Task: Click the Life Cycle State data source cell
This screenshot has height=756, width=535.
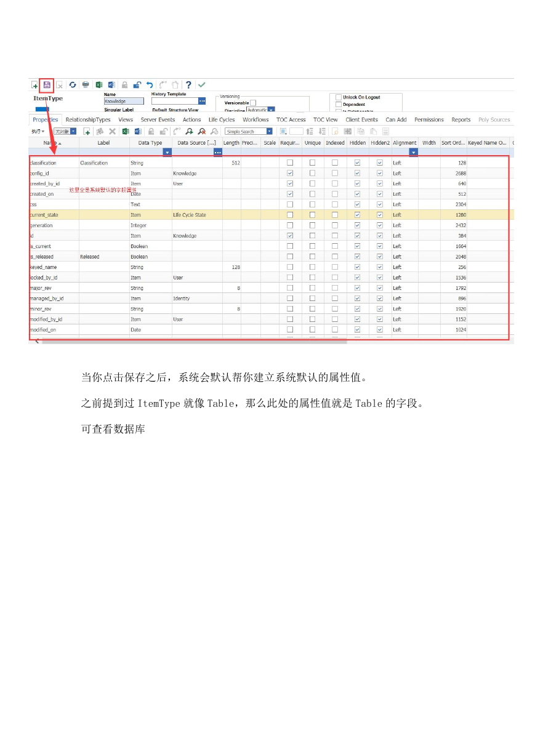Action: pos(197,215)
